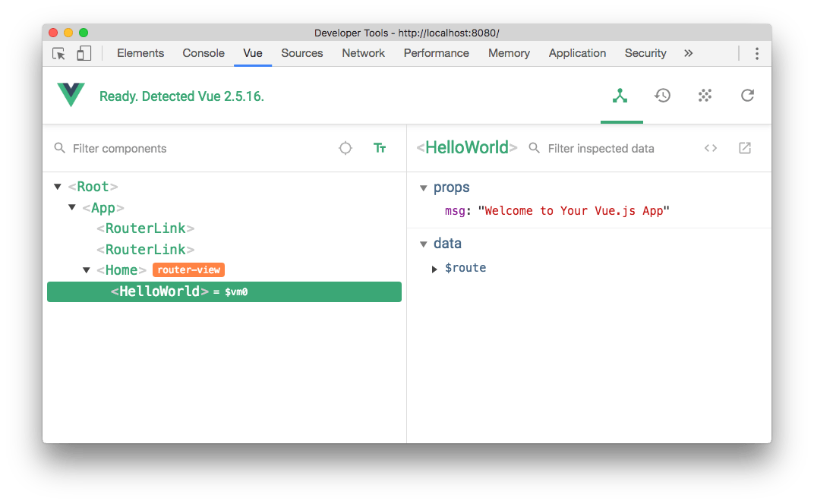Collapse the Root component tree
Image resolution: width=814 pixels, height=504 pixels.
(x=58, y=186)
